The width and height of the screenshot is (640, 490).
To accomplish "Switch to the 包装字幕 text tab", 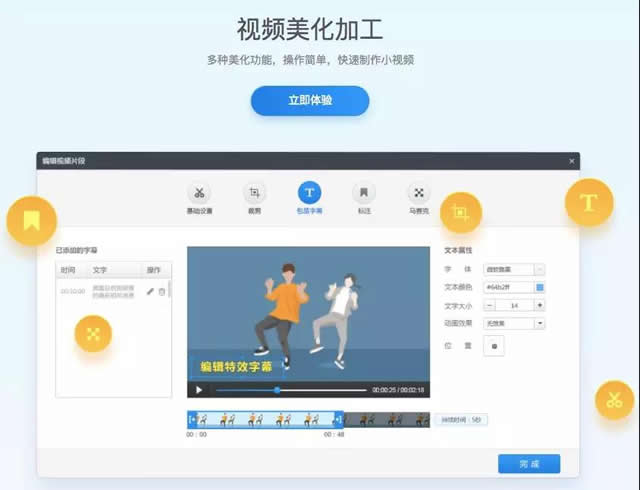I will [309, 193].
